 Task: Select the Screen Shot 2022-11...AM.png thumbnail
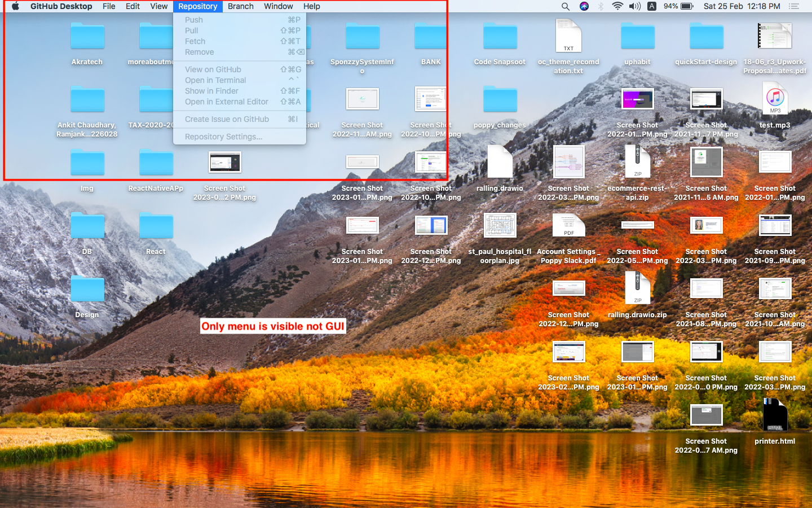pyautogui.click(x=362, y=99)
